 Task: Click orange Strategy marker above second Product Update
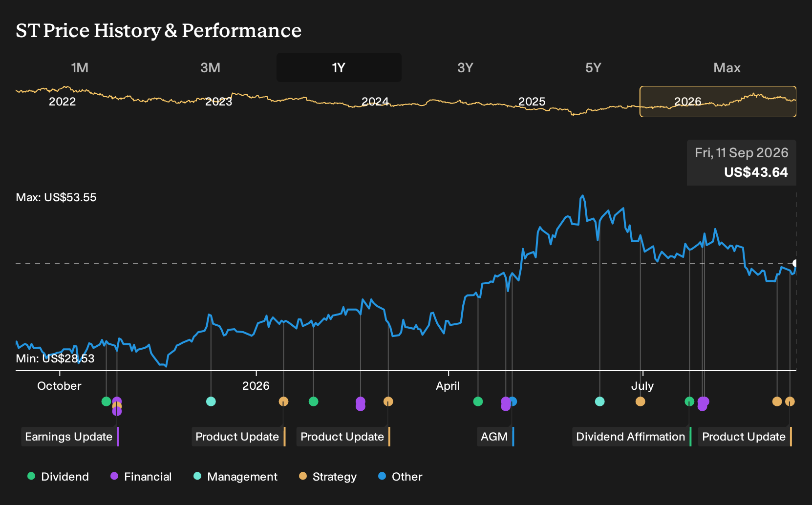388,401
